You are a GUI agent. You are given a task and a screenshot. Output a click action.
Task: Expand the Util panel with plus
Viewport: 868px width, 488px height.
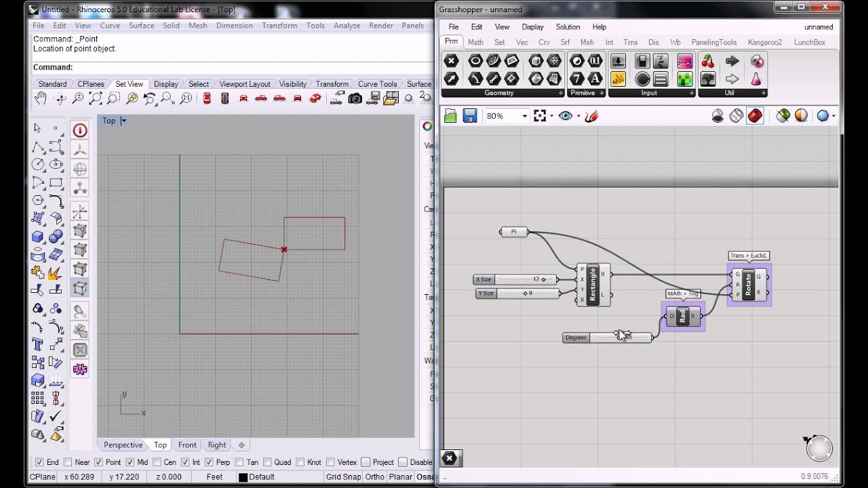tap(764, 94)
